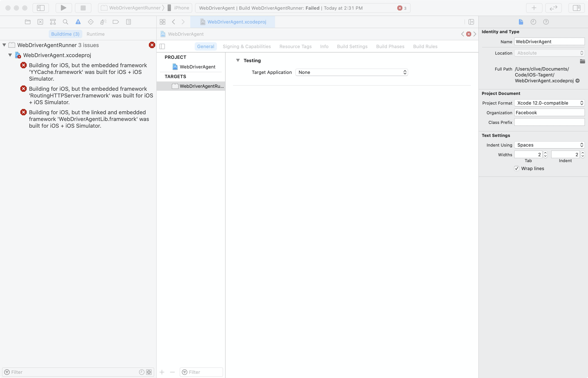Show the Quick Help inspector icon
Viewport: 588px width, 378px height.
click(x=546, y=22)
